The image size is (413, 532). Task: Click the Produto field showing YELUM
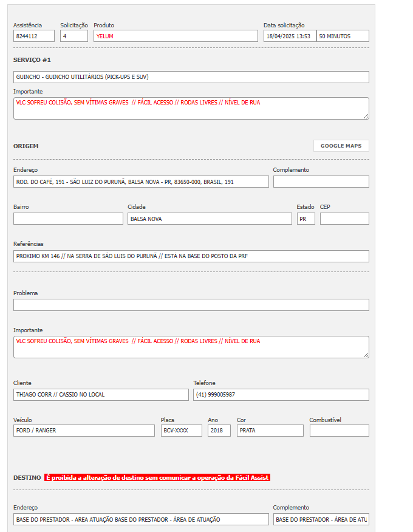click(176, 36)
